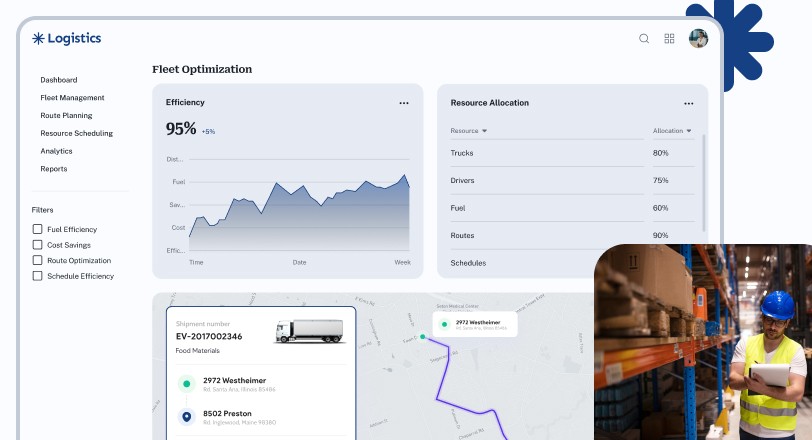Select the Schedules resource row

pos(522,263)
